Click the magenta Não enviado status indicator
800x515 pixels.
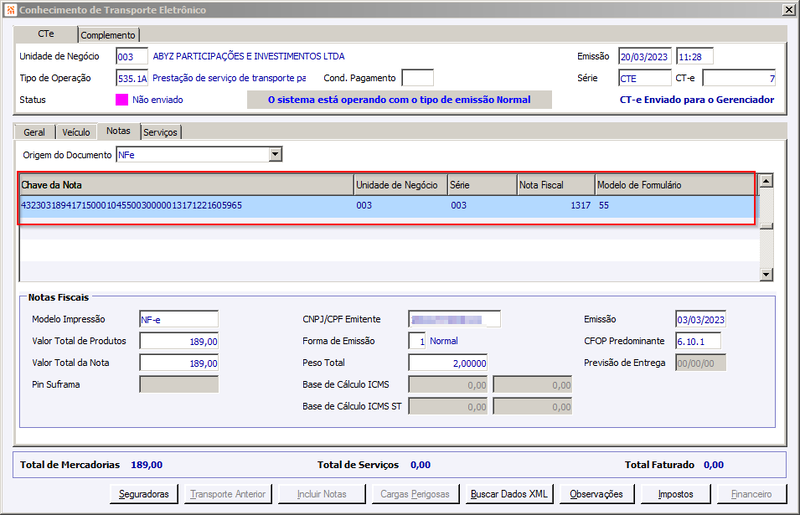point(121,100)
